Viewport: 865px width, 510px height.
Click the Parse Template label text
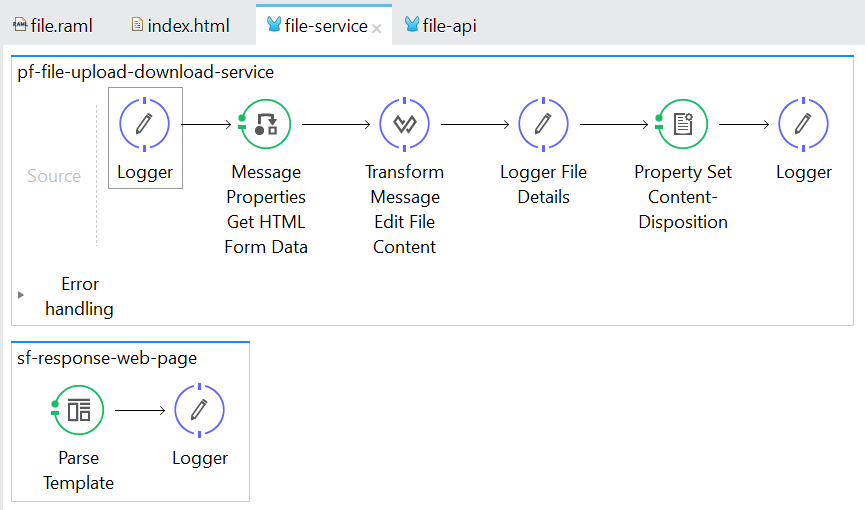click(79, 470)
